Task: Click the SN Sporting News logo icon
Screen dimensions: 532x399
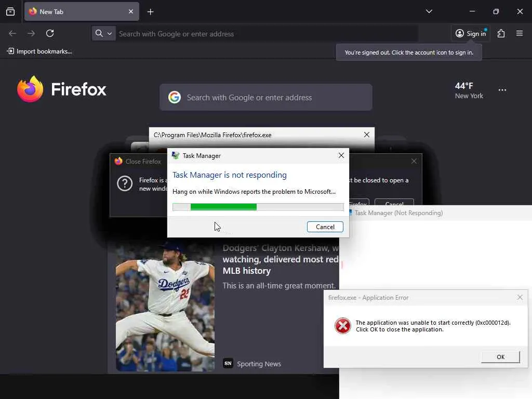Action: coord(228,363)
